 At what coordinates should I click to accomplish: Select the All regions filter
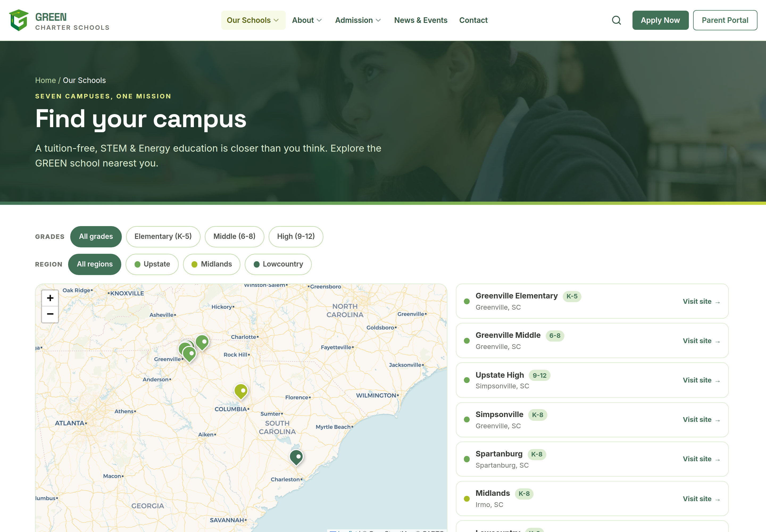[95, 264]
